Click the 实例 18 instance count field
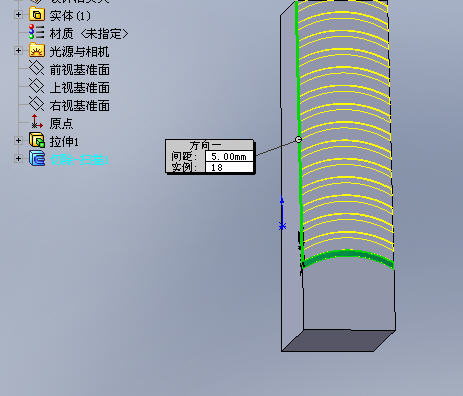Screen dimensions: 463x396 pos(229,167)
